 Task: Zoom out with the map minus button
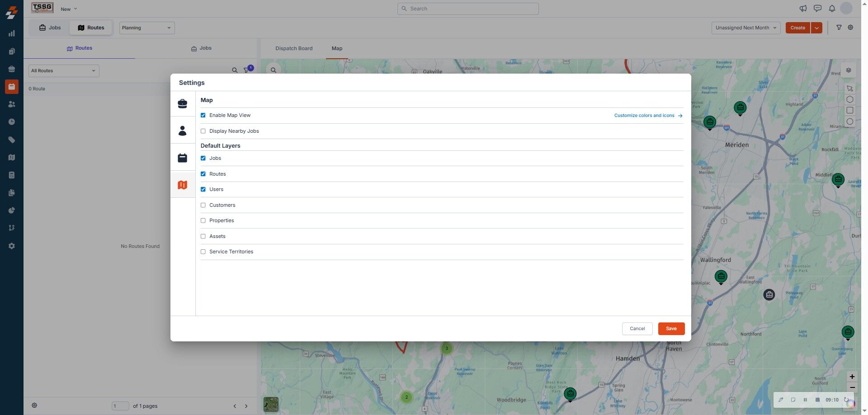tap(852, 387)
